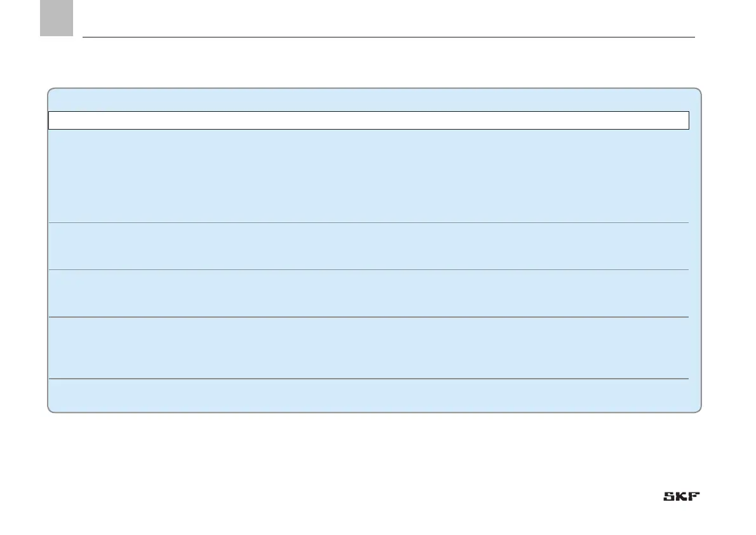Click the letter F in SKF logo
Screen dimensions: 756x535
click(694, 496)
